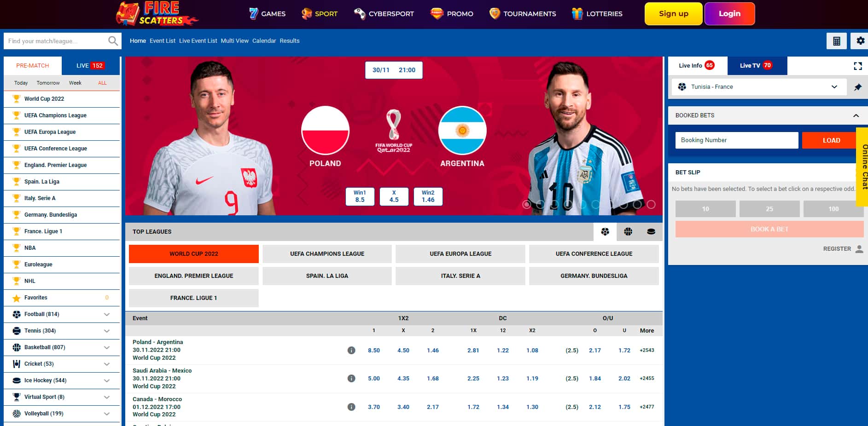Click the Booking Number input field

point(737,140)
